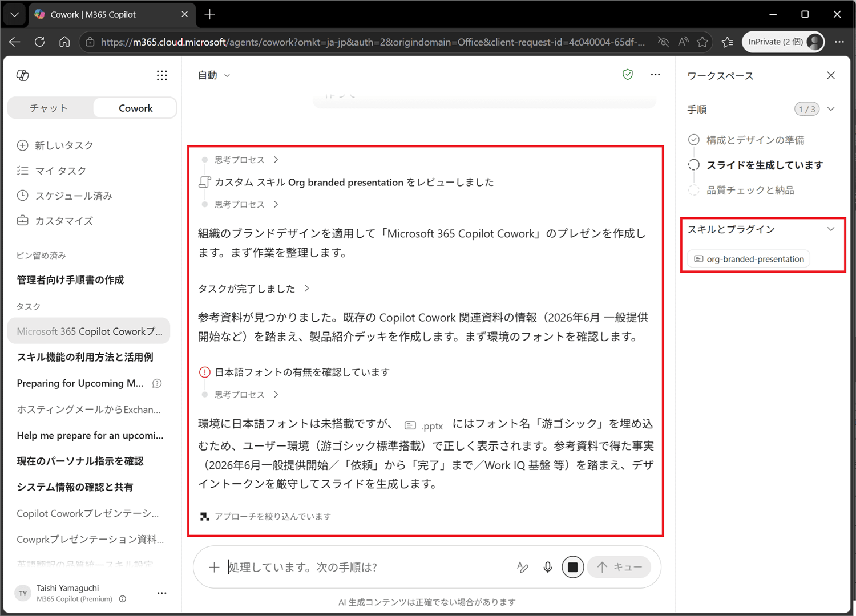Expand the タスクが完了しました details

pos(254,289)
